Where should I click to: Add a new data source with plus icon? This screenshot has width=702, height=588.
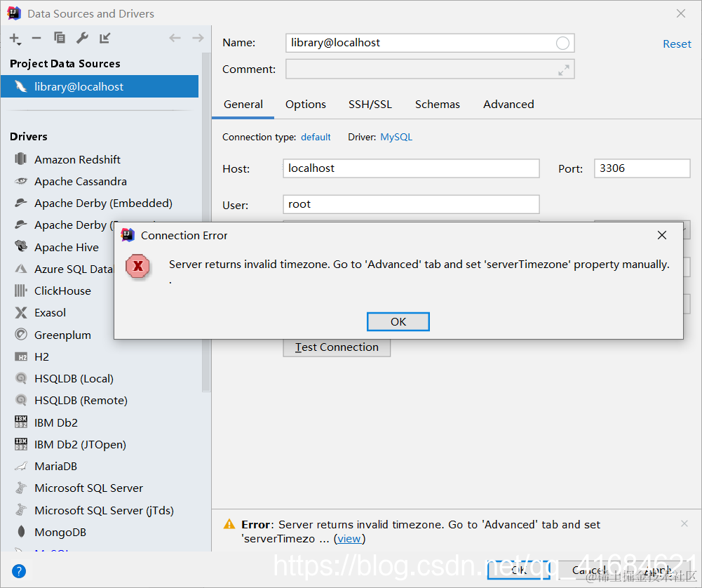15,39
